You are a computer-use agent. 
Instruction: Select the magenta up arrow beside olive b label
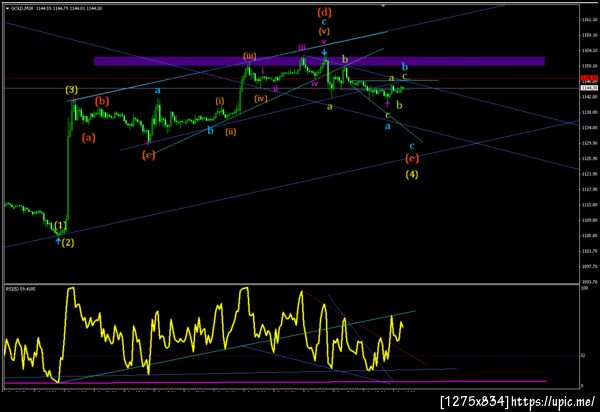(x=387, y=103)
